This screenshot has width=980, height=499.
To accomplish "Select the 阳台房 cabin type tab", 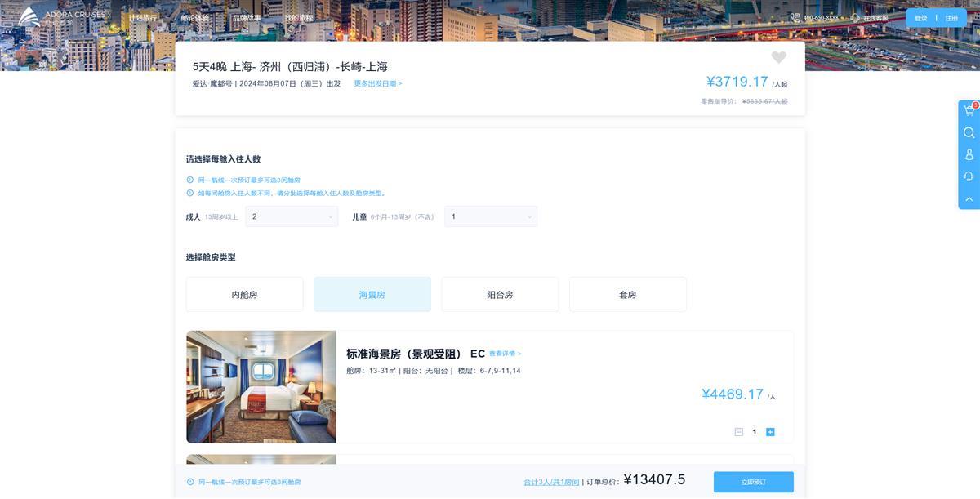I will (x=500, y=294).
